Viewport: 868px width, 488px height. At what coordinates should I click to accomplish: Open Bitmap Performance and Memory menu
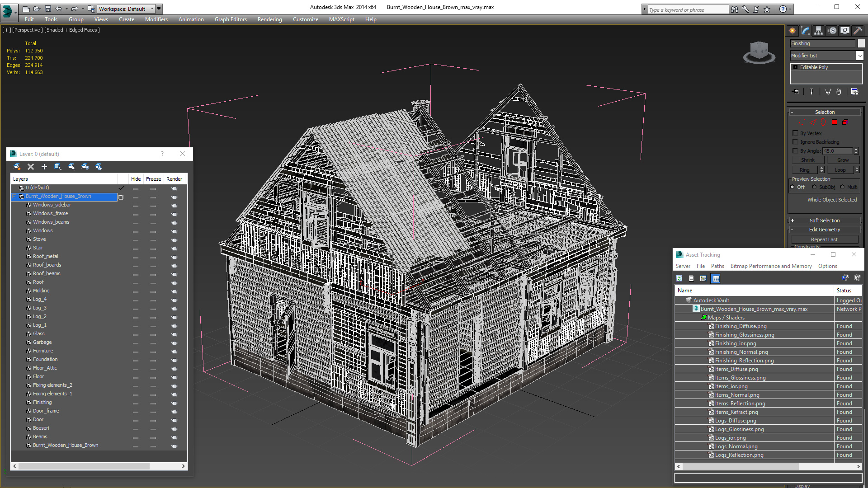click(771, 266)
